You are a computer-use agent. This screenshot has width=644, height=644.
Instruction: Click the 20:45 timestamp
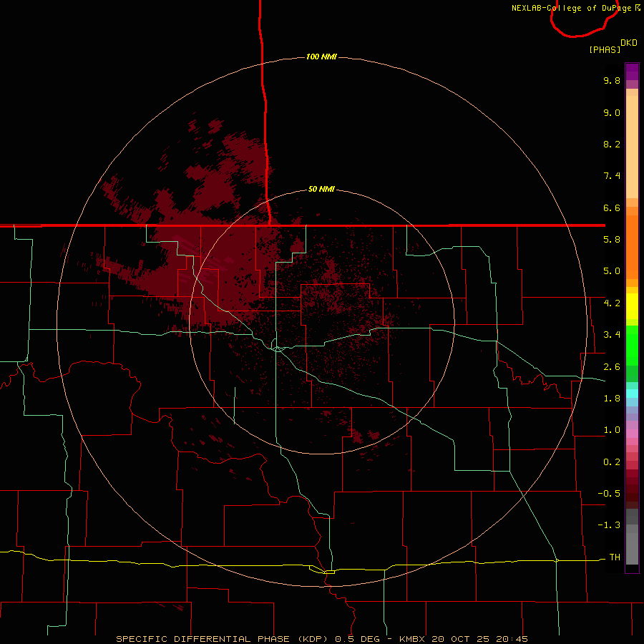point(512,639)
